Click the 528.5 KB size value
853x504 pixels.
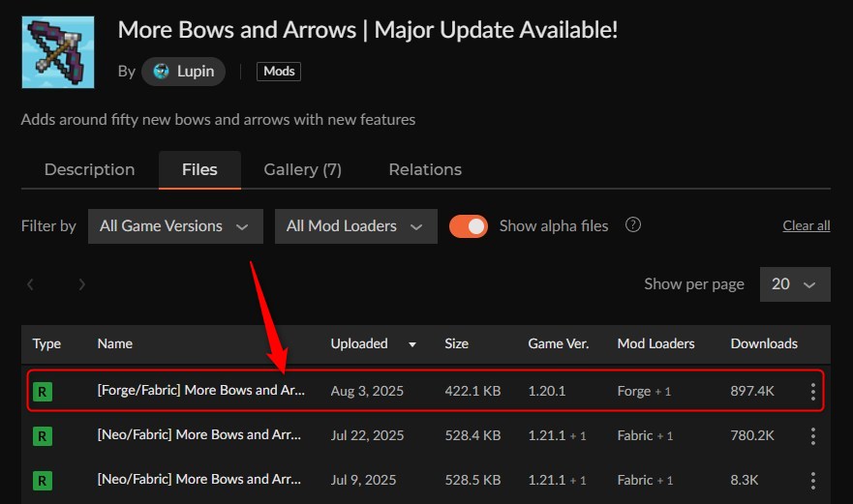[x=472, y=480]
